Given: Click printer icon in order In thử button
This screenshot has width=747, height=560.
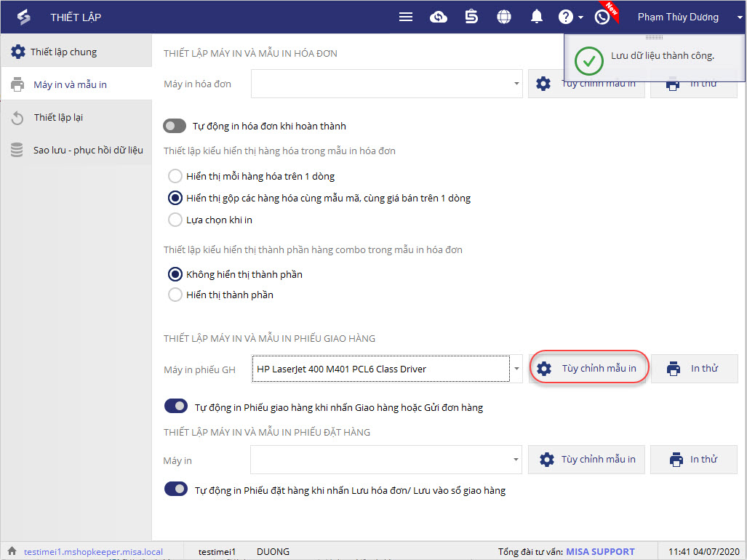Looking at the screenshot, I should point(676,460).
